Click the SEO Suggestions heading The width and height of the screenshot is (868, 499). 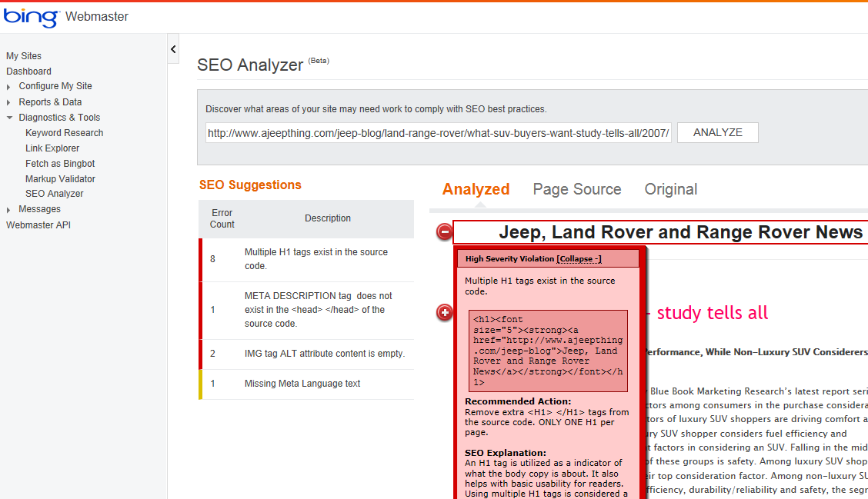pyautogui.click(x=250, y=185)
